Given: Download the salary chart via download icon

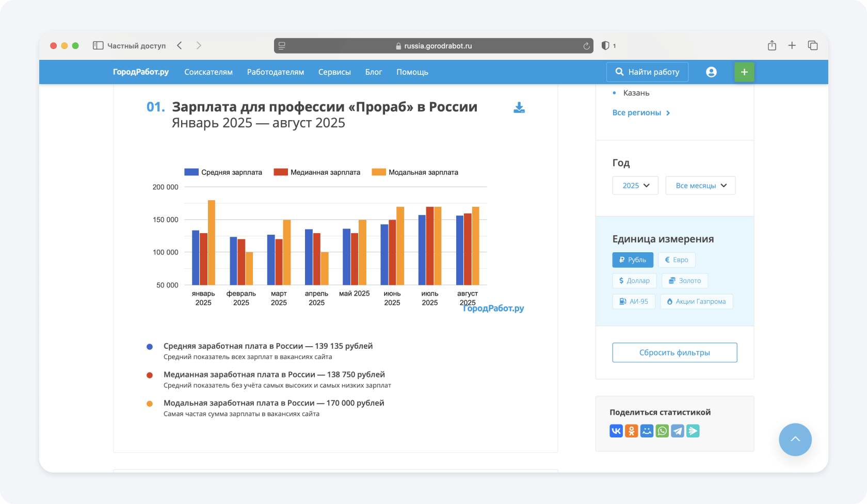Looking at the screenshot, I should (x=519, y=107).
